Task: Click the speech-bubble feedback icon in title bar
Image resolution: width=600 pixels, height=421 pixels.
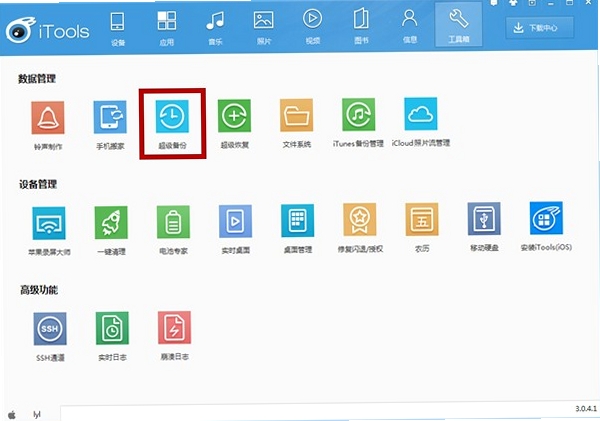Action: 494,3
